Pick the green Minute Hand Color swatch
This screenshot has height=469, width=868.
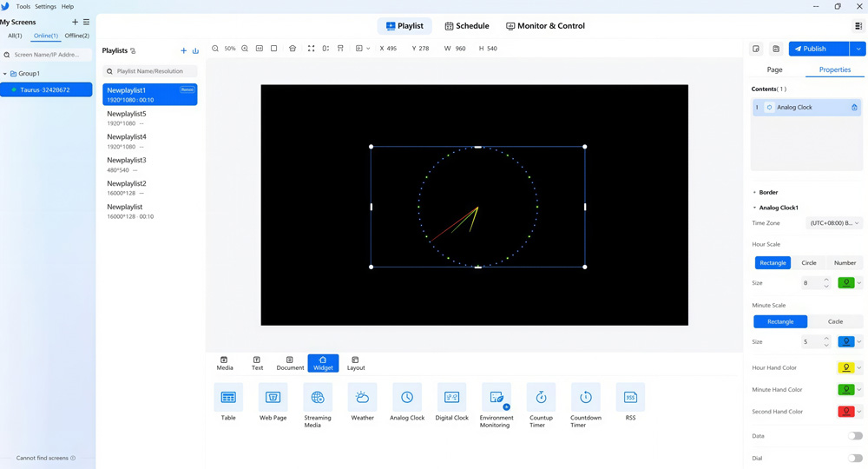click(x=845, y=390)
